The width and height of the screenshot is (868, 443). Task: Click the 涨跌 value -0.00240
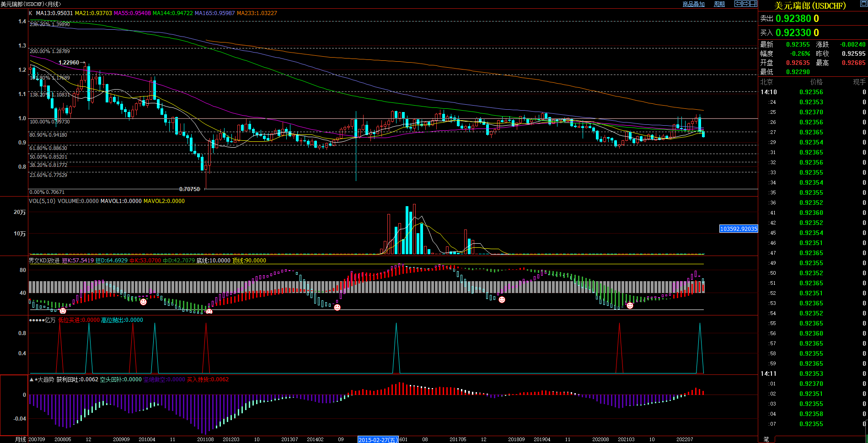tap(853, 44)
